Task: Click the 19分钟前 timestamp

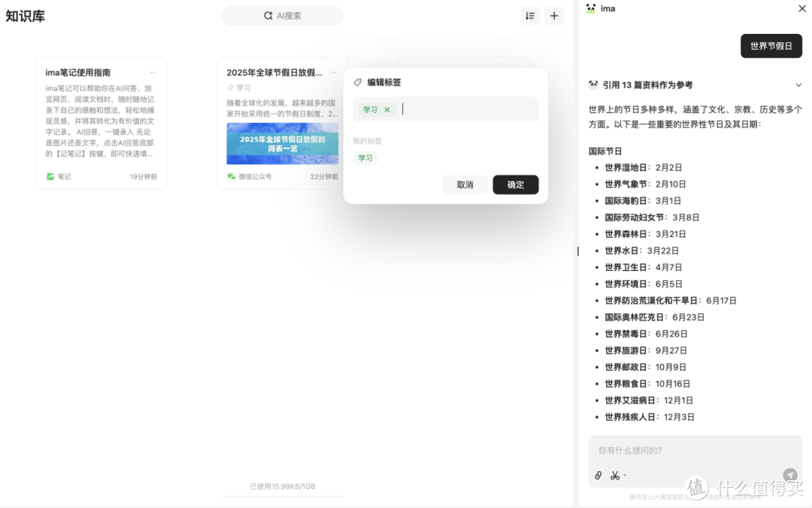Action: point(144,177)
